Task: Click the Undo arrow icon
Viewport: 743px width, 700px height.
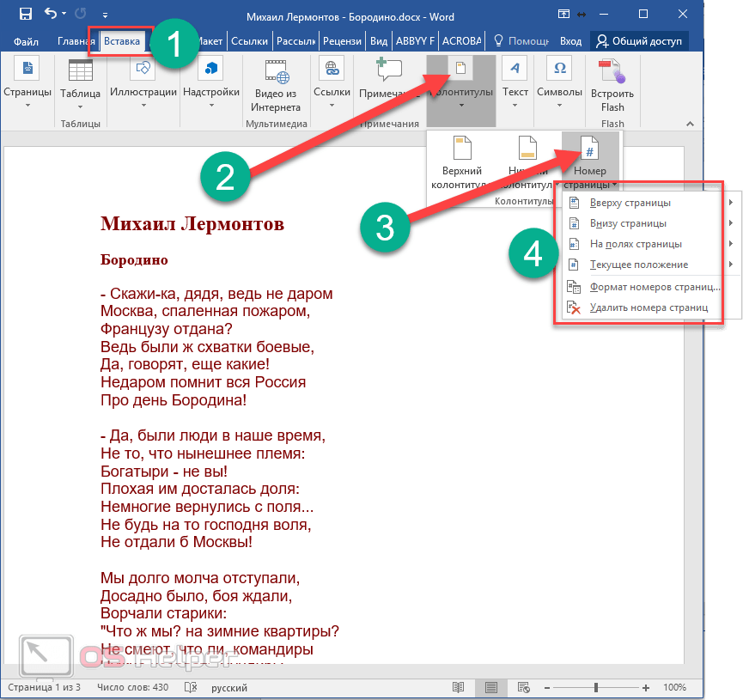Action: pos(51,13)
